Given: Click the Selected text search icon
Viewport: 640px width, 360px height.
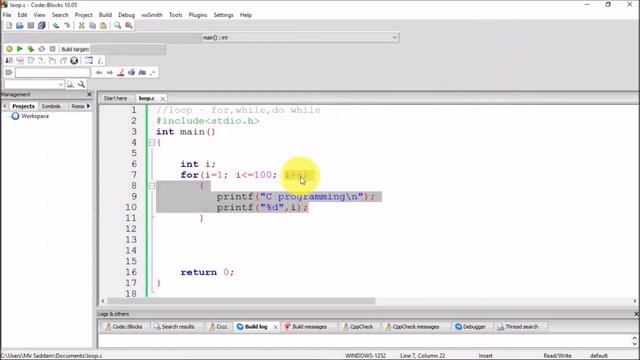Looking at the screenshot, I should pyautogui.click(x=131, y=73).
